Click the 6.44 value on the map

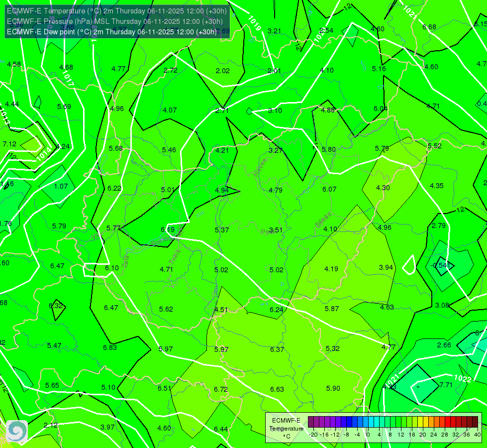[221, 430]
